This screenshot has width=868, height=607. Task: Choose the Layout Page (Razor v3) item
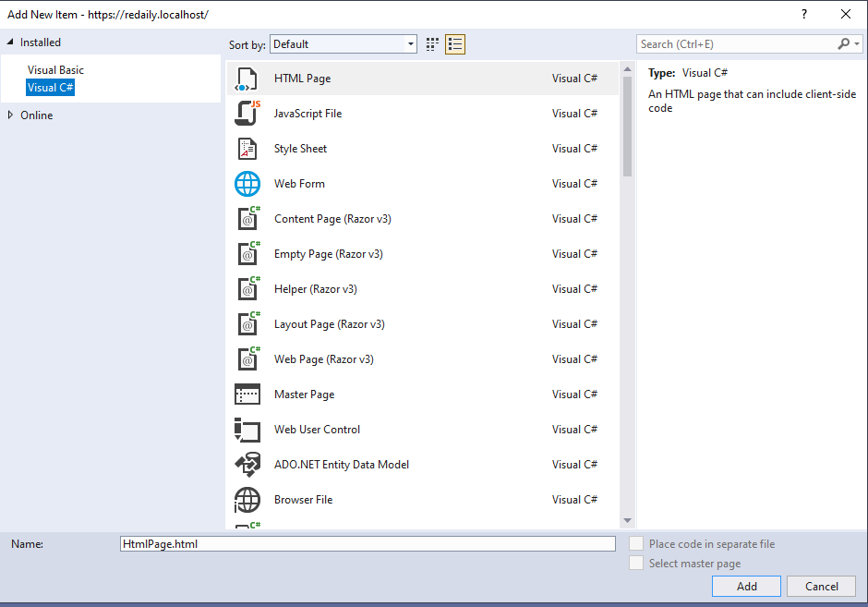pos(329,324)
